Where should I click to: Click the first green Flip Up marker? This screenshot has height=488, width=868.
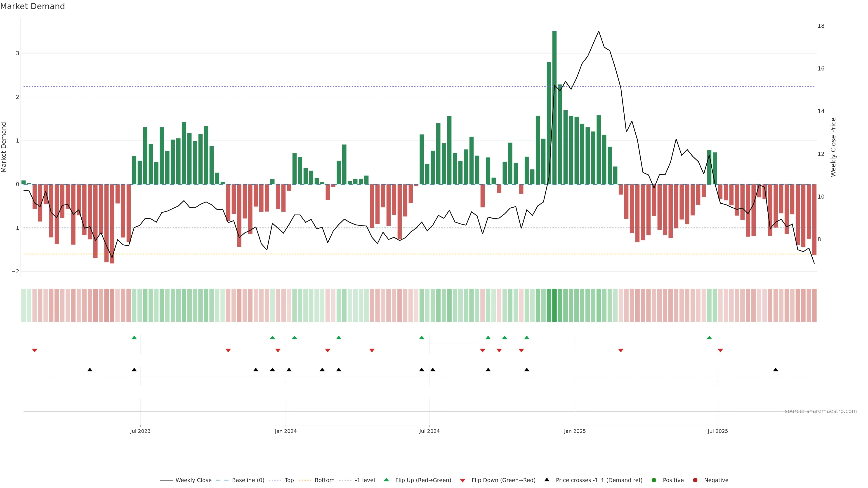[x=134, y=338]
